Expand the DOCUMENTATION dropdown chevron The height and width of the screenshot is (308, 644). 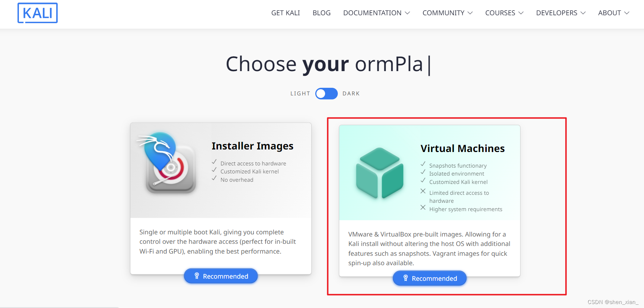coord(407,13)
